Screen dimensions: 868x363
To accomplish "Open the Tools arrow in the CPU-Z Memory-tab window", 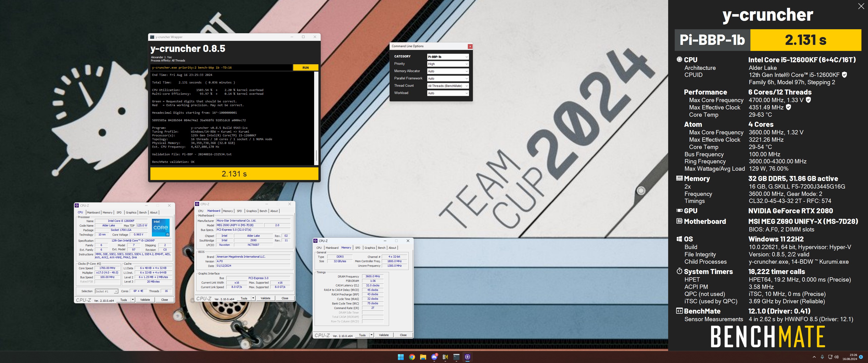I will pyautogui.click(x=371, y=335).
